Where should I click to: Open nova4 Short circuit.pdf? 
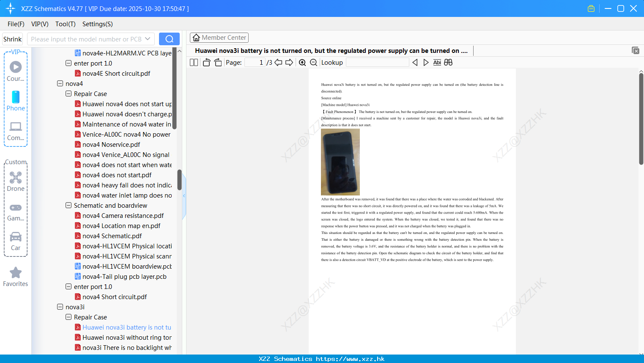pyautogui.click(x=111, y=297)
